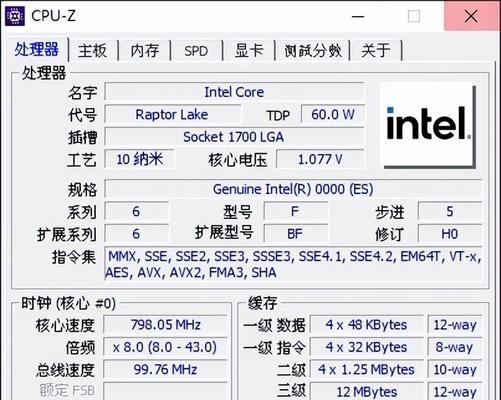Click the 扩展型号 value BF
The height and width of the screenshot is (400, 501).
tap(295, 234)
